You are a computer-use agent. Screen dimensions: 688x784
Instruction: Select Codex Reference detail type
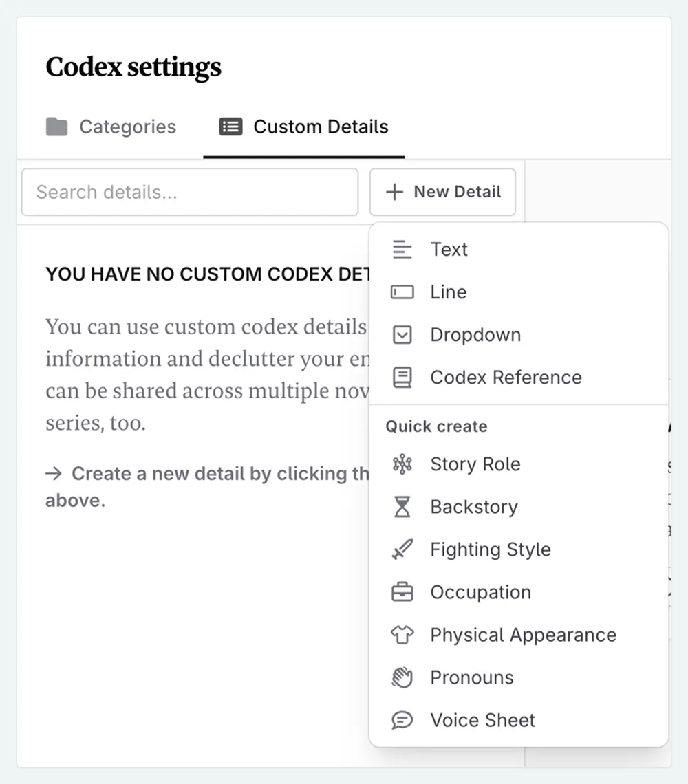point(505,377)
